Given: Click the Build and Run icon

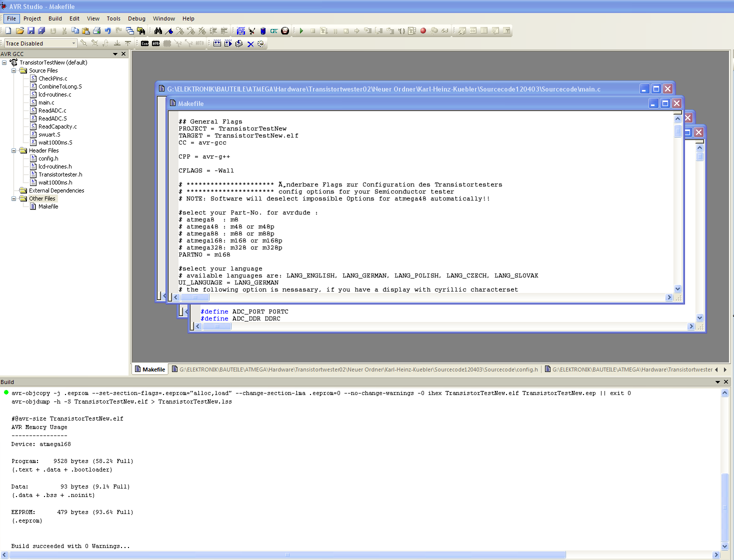Looking at the screenshot, I should pyautogui.click(x=228, y=43).
